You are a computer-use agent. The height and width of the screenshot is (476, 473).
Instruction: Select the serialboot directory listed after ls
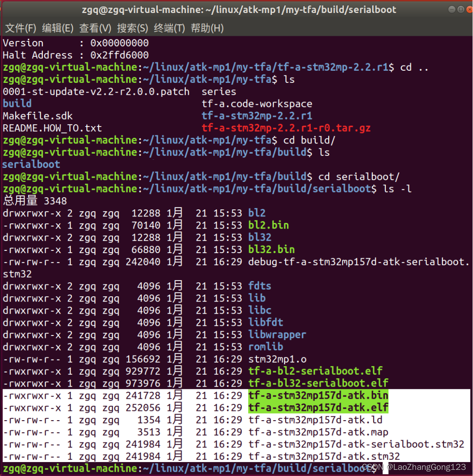[x=31, y=164]
